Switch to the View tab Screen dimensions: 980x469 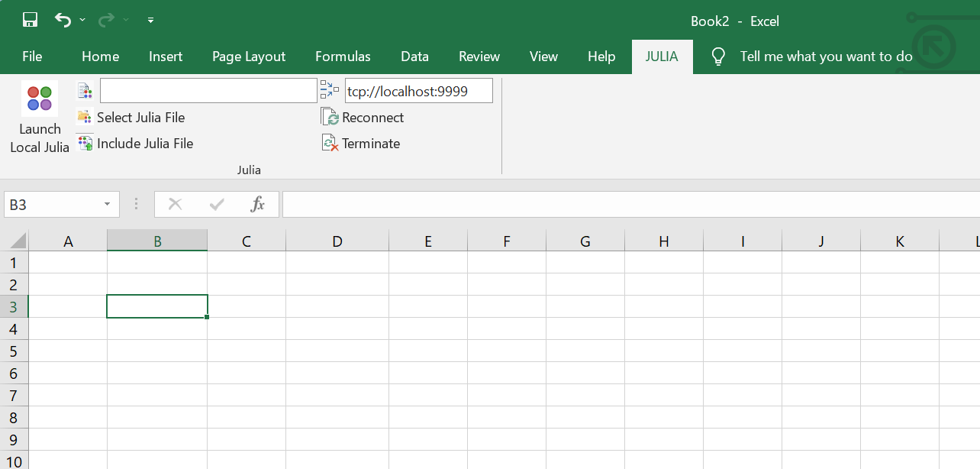[x=543, y=57]
